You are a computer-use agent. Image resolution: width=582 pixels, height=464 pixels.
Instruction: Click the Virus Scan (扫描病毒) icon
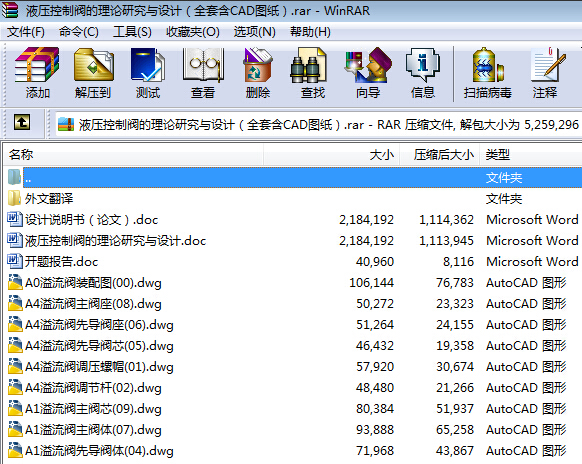click(x=488, y=65)
